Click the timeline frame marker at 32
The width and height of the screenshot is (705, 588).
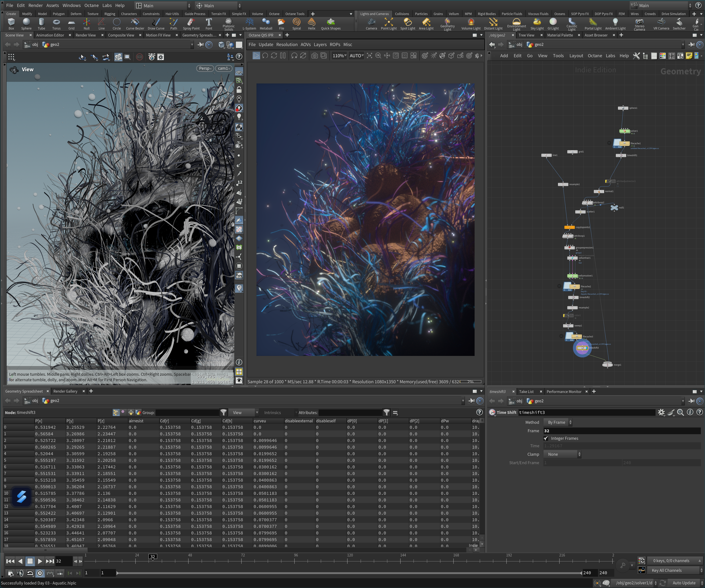coord(152,556)
